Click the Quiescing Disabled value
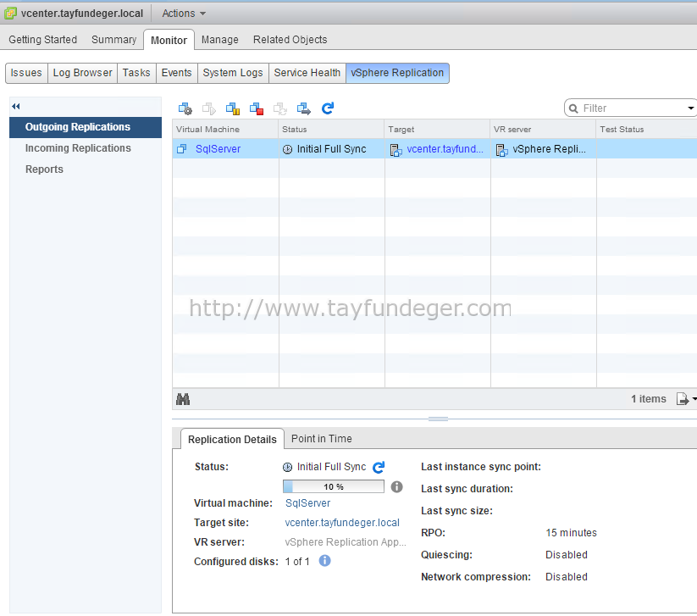This screenshot has width=697, height=616. click(567, 555)
